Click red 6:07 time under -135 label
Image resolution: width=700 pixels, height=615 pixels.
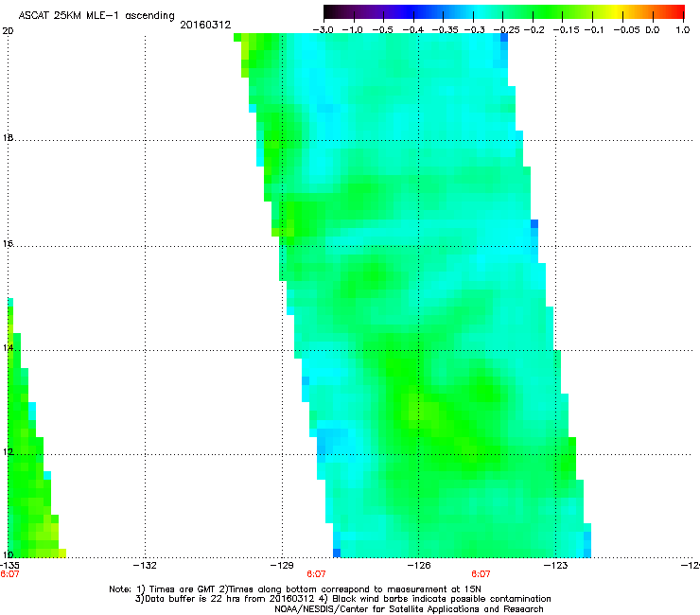[9, 574]
